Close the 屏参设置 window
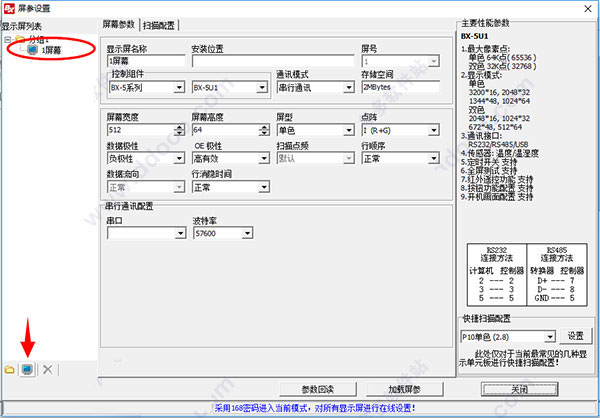This screenshot has height=418, width=600. pos(588,8)
